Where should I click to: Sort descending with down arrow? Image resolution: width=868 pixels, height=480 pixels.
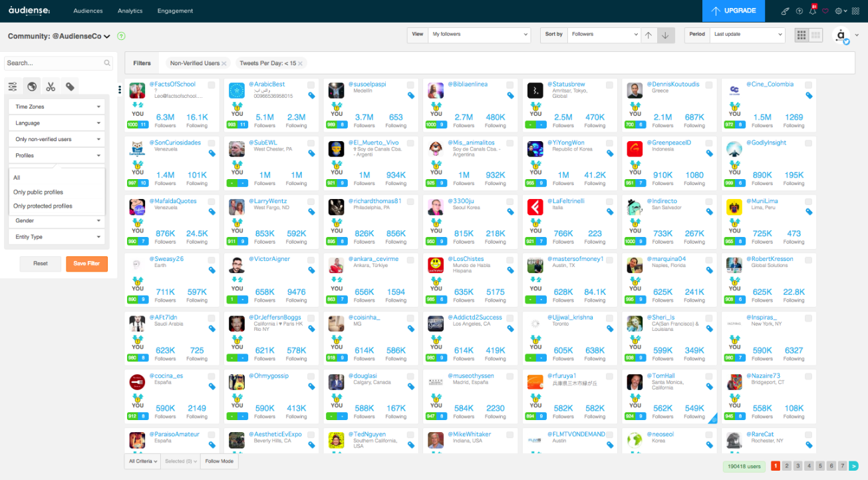click(x=665, y=35)
